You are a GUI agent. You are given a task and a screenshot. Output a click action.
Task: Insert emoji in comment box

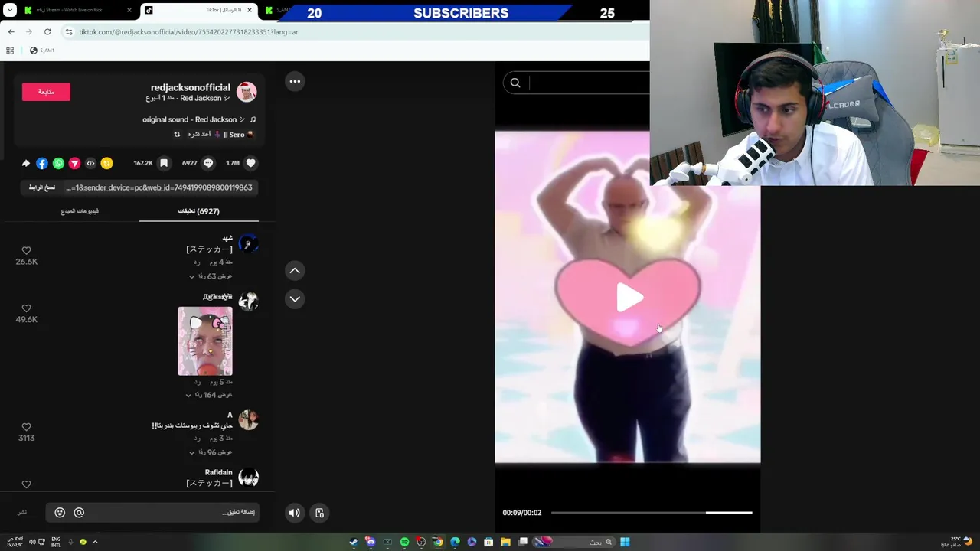click(60, 513)
